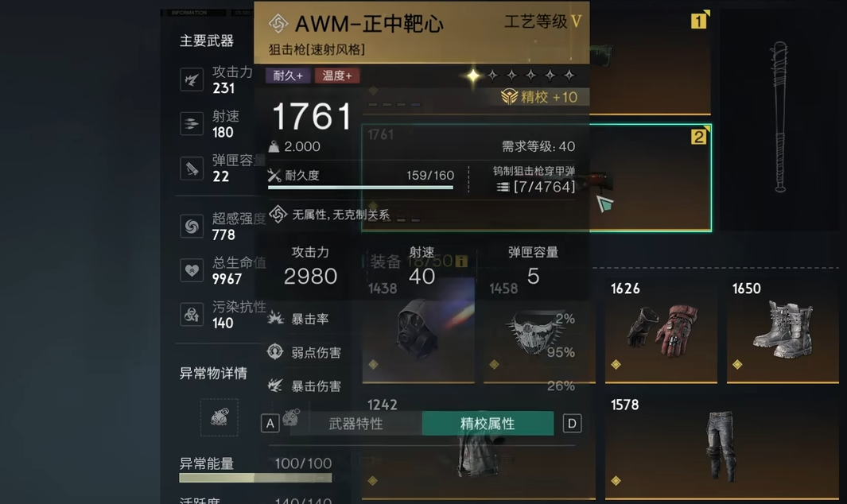Switch to the 武器特性 tab
The width and height of the screenshot is (847, 504).
(356, 424)
